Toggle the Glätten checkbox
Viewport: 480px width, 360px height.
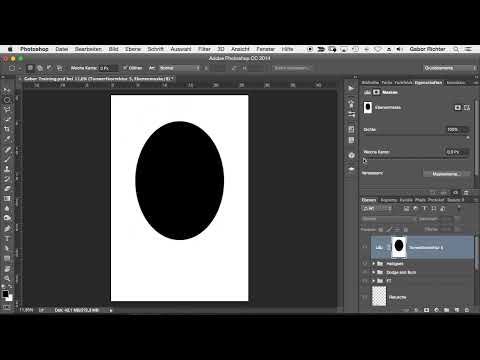[x=125, y=68]
